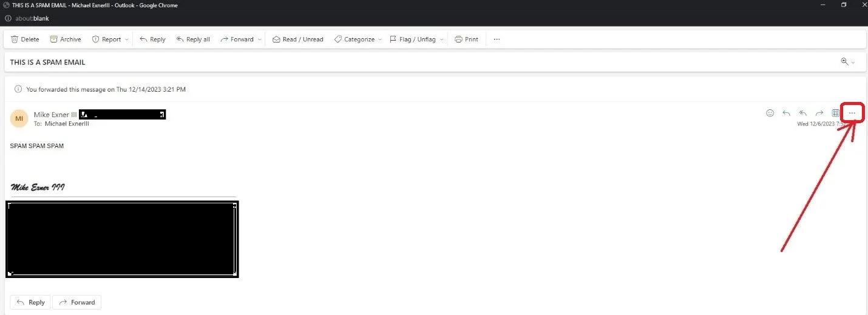Open the apps grid icon in message header

click(836, 113)
